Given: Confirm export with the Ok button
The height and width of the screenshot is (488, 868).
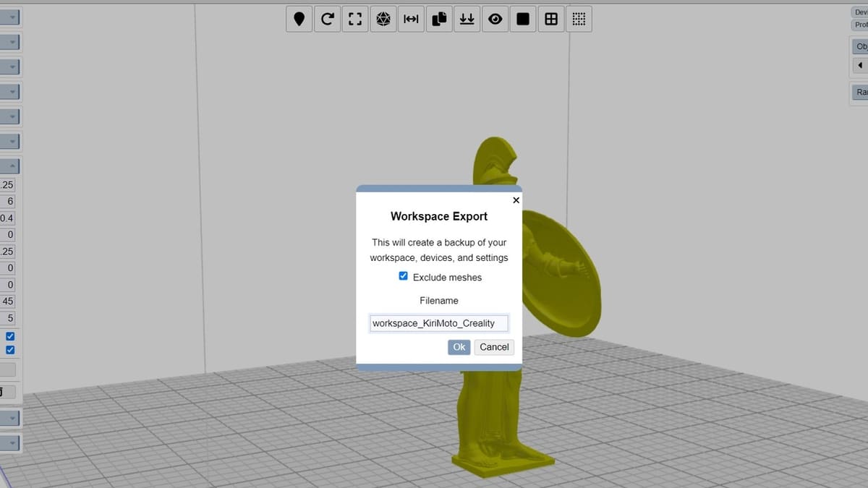Looking at the screenshot, I should tap(459, 347).
